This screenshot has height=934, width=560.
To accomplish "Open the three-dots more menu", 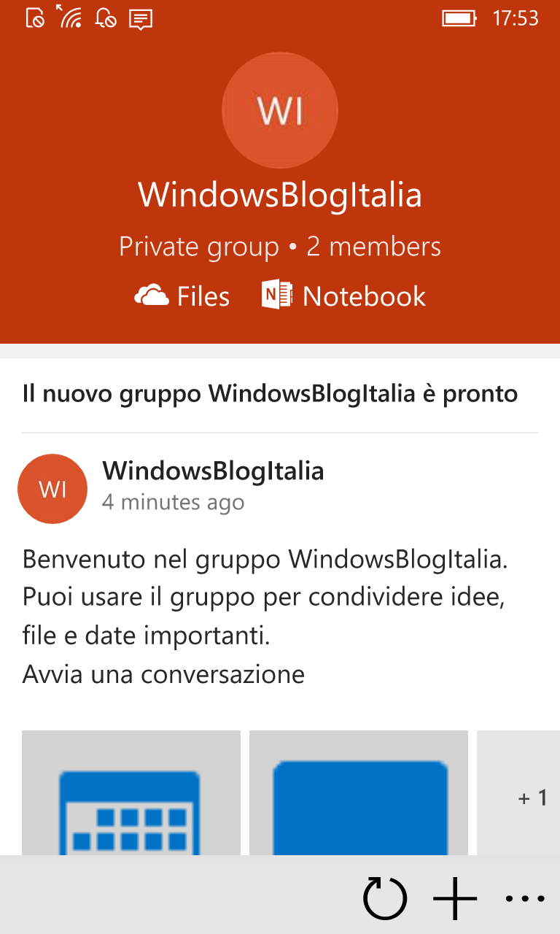I will (525, 899).
